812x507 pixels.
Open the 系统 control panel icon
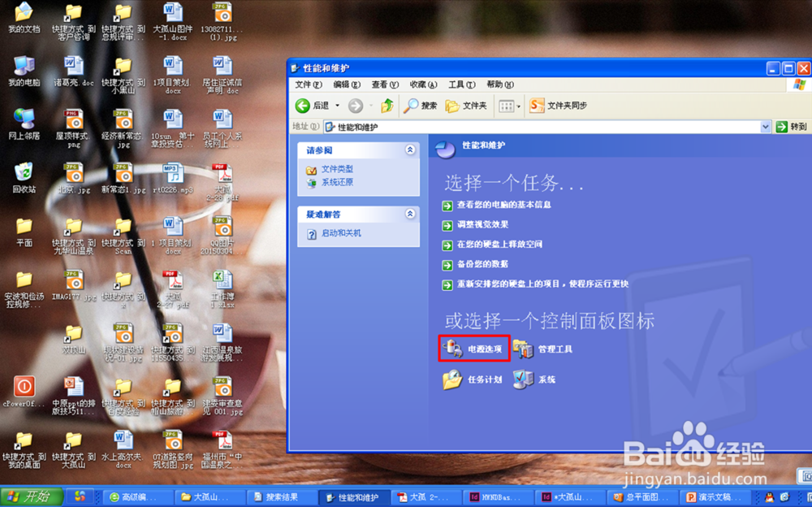[x=534, y=379]
